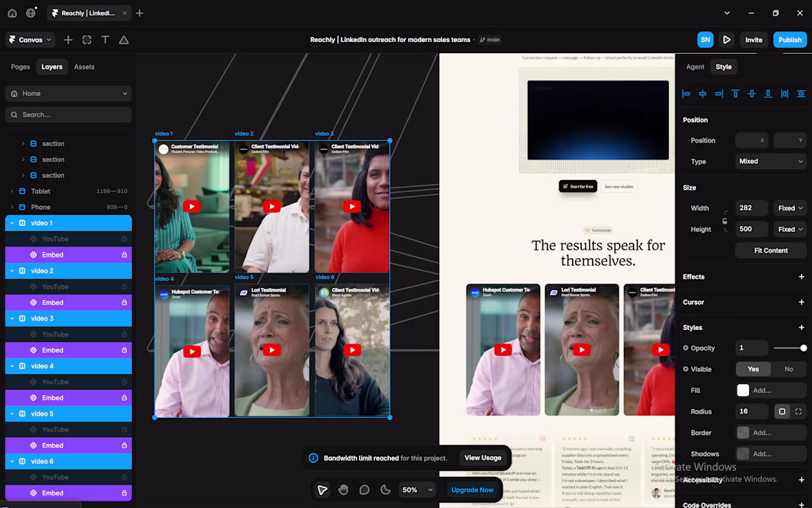Open the position Type Mixed dropdown

(x=771, y=162)
